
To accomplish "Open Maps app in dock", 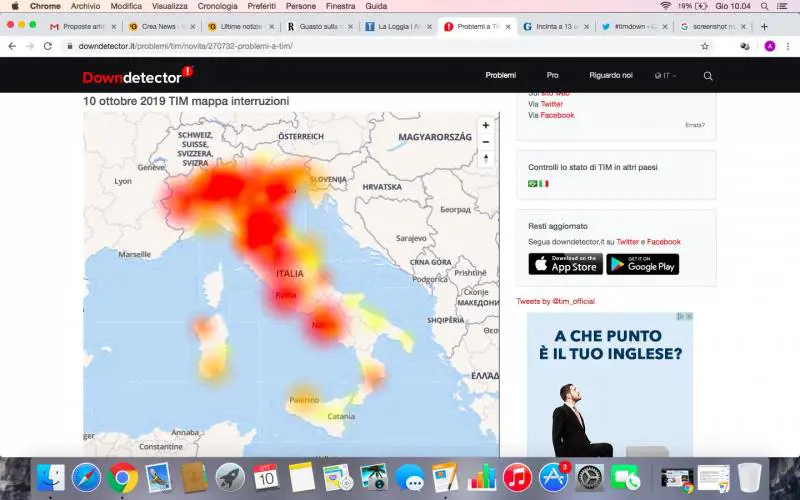I will click(337, 478).
